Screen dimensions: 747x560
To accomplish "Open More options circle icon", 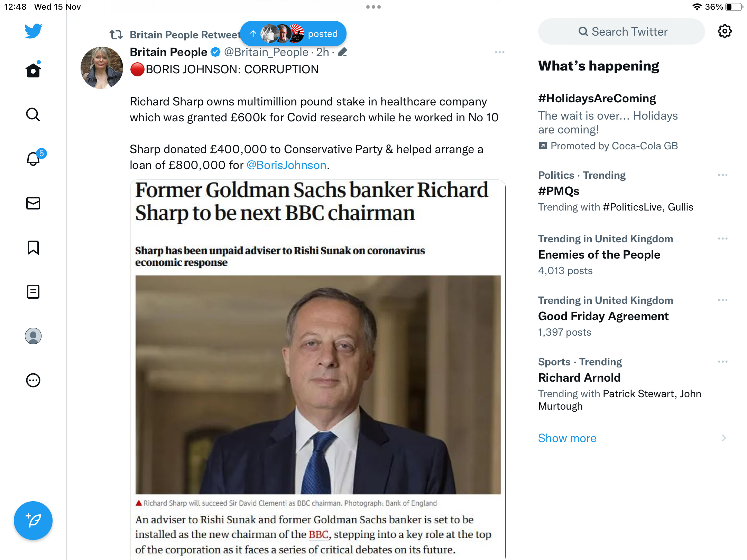I will point(33,380).
